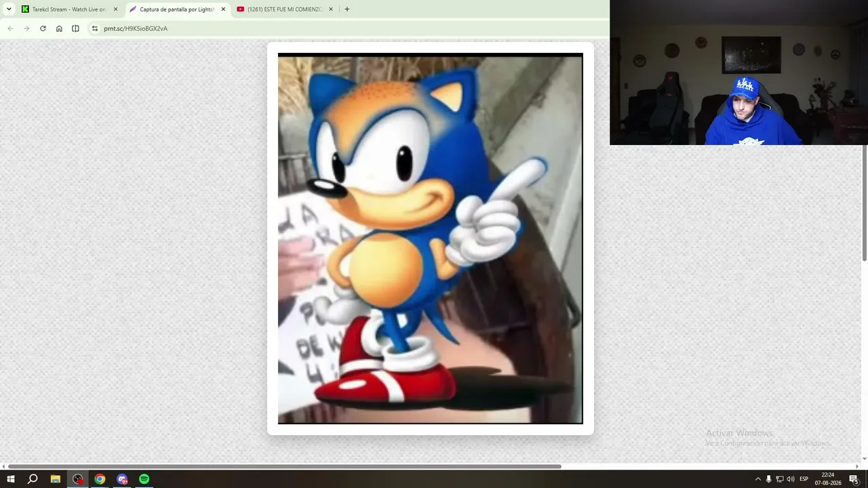868x488 pixels.
Task: Click the horizontal page scrollbar
Action: 285,466
